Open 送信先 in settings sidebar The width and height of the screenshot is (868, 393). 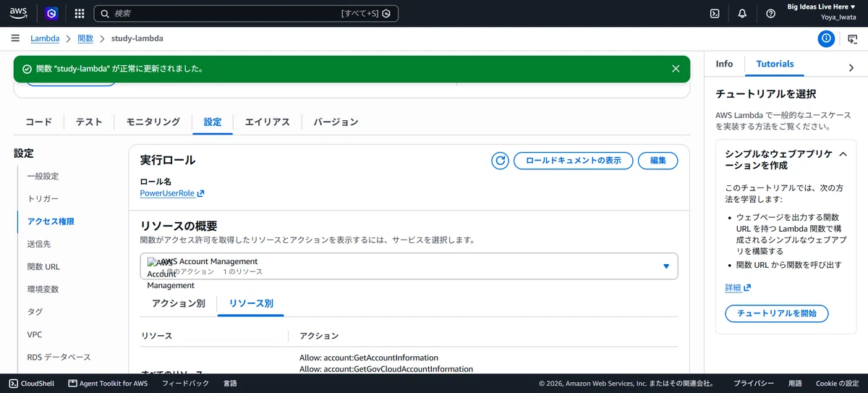pos(39,244)
